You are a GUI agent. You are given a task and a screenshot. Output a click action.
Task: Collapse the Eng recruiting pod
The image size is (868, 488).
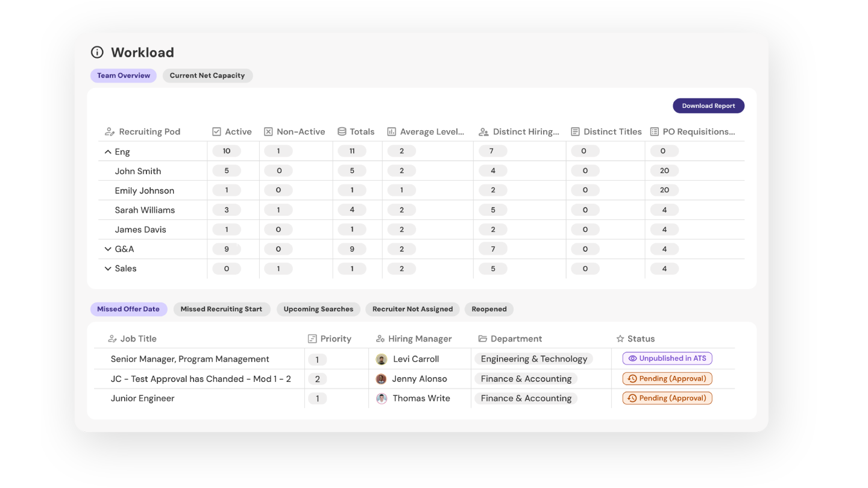point(108,152)
